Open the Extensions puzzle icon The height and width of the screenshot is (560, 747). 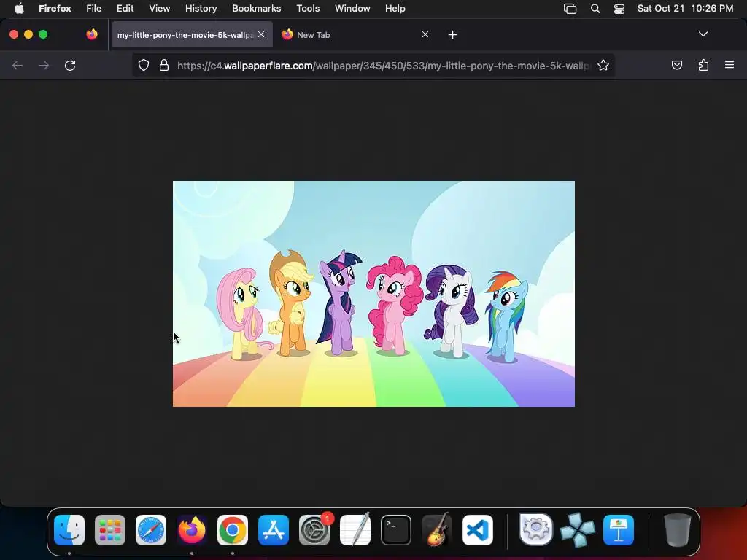click(703, 65)
